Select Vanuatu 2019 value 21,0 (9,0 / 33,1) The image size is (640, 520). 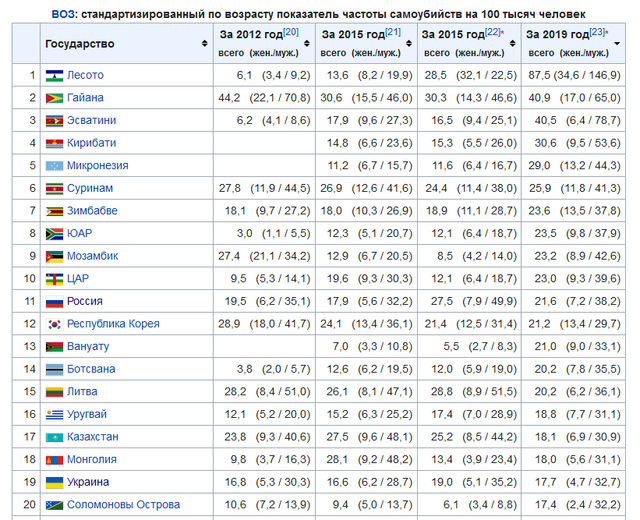(578, 347)
